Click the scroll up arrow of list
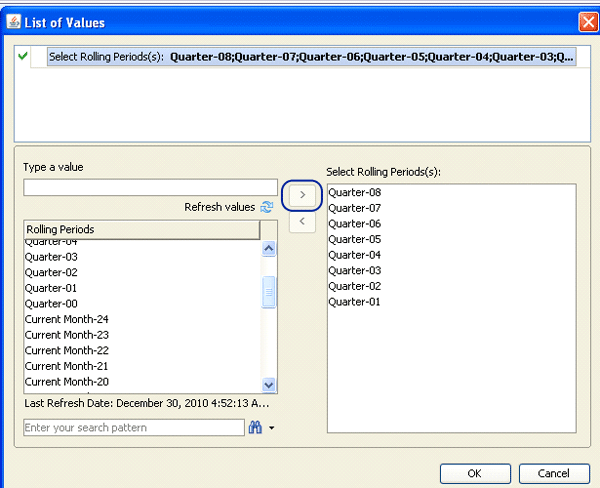The height and width of the screenshot is (488, 600). coord(268,249)
